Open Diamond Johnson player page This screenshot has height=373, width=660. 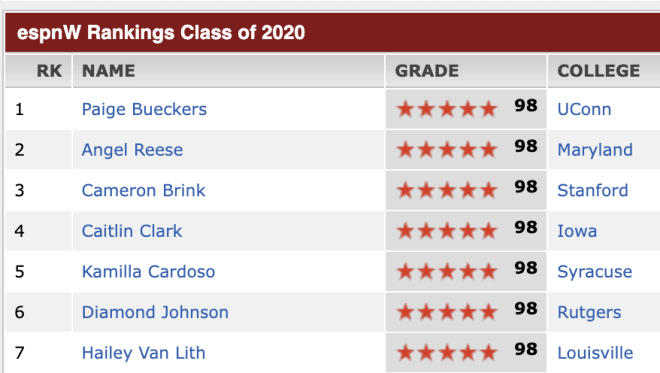point(155,312)
